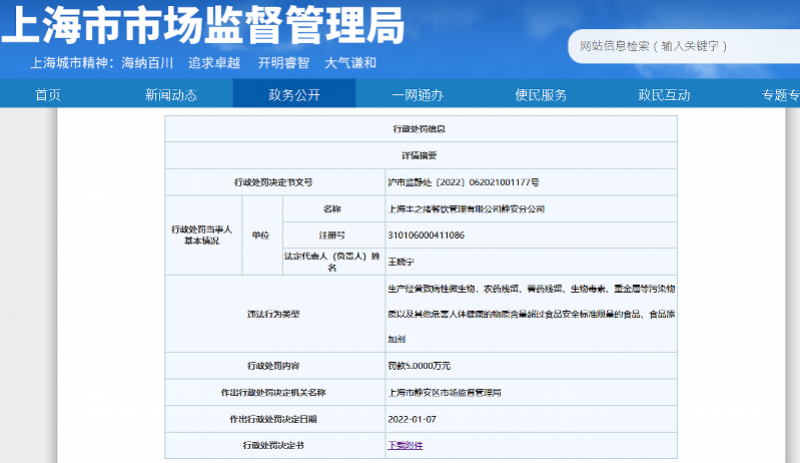Click the 上海市市场监督管理局 site title
The height and width of the screenshot is (463, 800).
(x=204, y=25)
